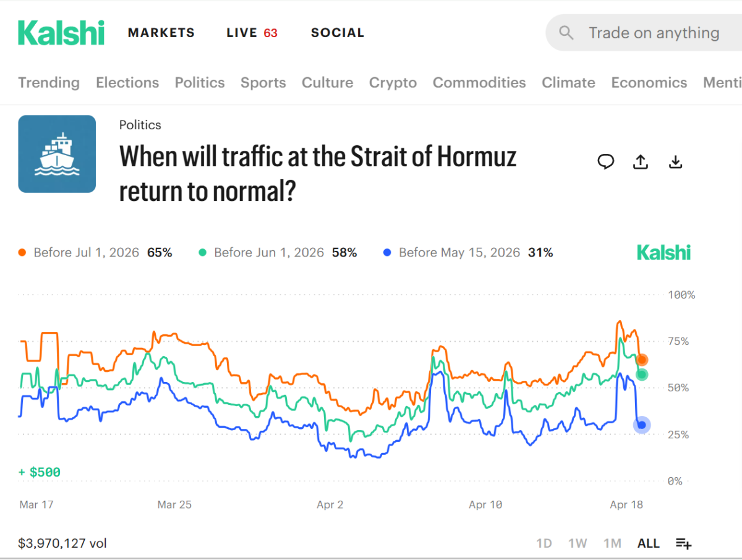Select the 1D time range
Screen dimensions: 742x560
tap(544, 543)
